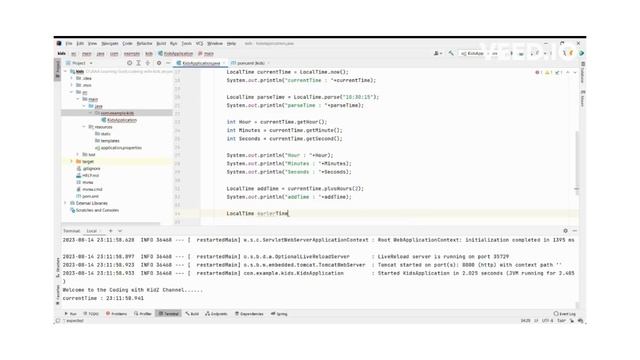
Task: Collapse the src folder
Action: coord(72,92)
